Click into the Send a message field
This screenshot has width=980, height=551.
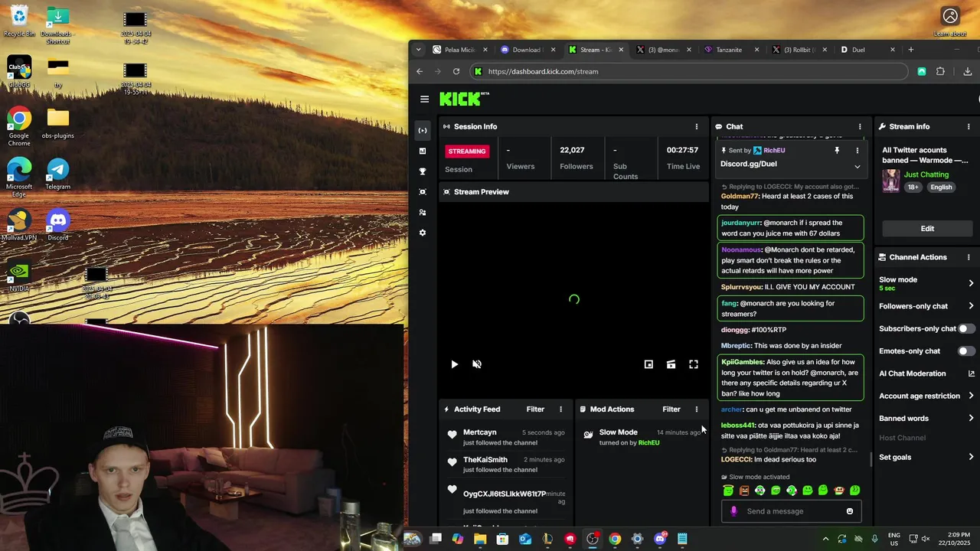click(792, 511)
